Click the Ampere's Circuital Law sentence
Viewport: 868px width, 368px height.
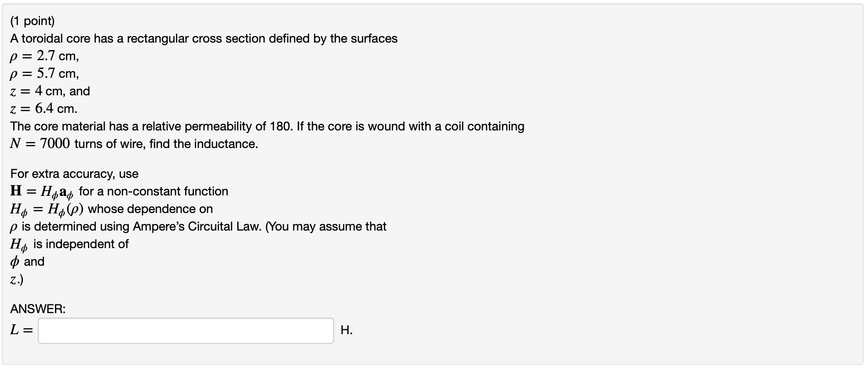pos(198,227)
